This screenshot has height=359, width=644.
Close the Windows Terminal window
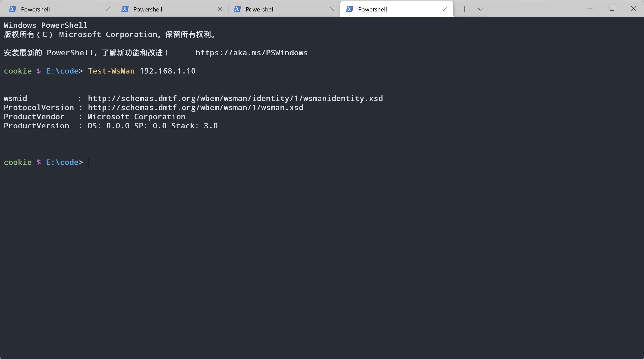pos(633,8)
